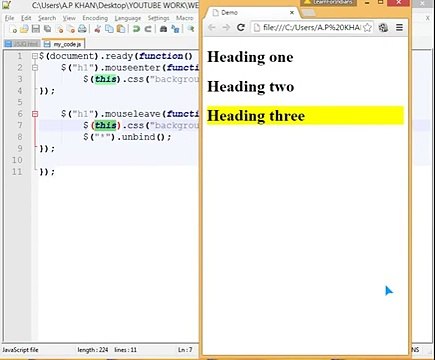Open the Chrome hamburger menu
This screenshot has height=360, width=435.
click(399, 28)
